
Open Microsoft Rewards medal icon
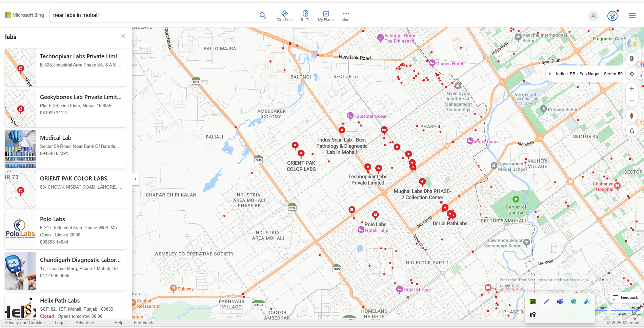[612, 16]
